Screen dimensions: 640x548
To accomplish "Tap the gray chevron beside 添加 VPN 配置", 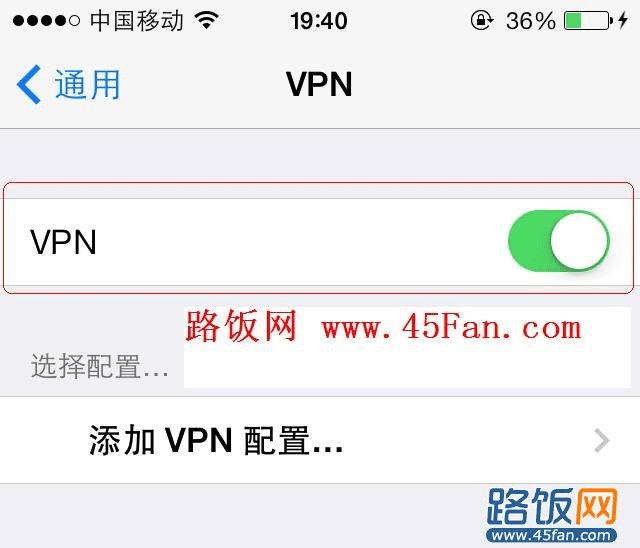I will point(602,441).
